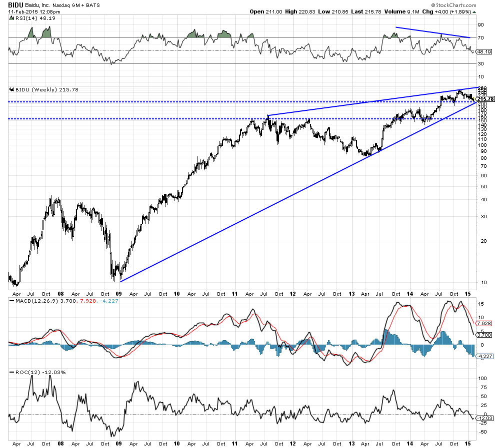The height and width of the screenshot is (448, 495).
Task: Click the "Low 210.85" quote value
Action: coord(333,11)
